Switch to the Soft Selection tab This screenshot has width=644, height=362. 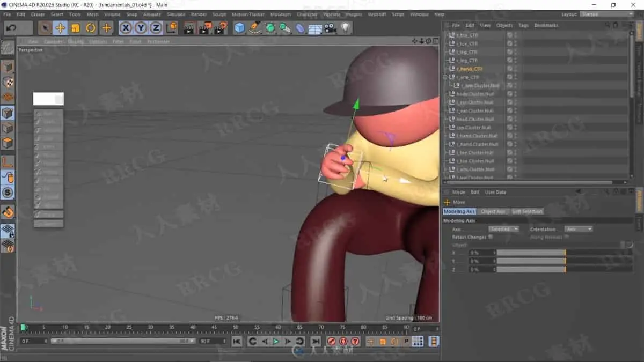527,211
